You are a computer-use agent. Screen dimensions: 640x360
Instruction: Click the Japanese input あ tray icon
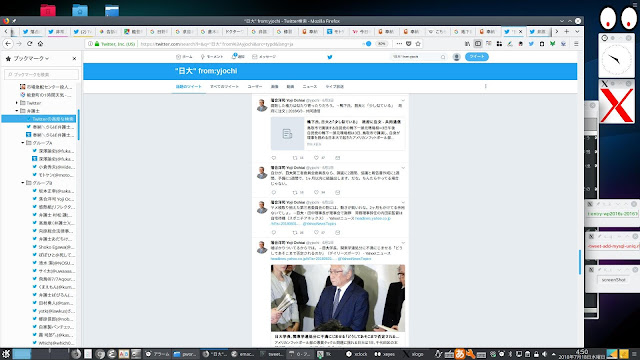(460, 354)
